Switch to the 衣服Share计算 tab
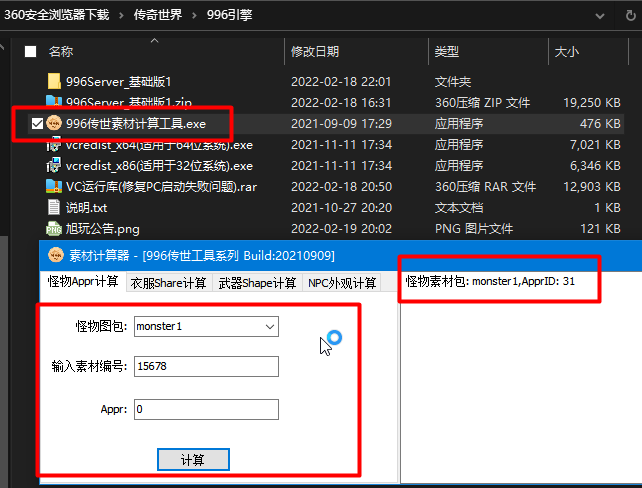642x488 pixels. pyautogui.click(x=168, y=283)
